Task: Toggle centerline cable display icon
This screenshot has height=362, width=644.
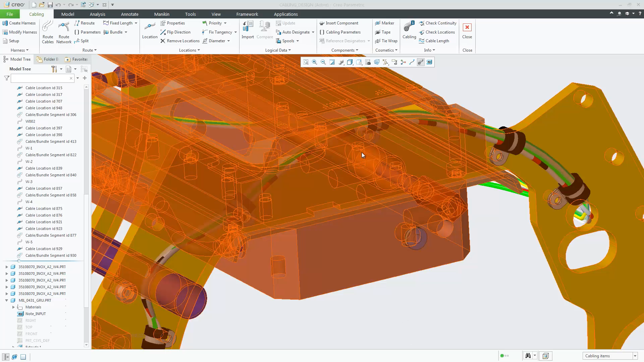Action: click(x=412, y=62)
